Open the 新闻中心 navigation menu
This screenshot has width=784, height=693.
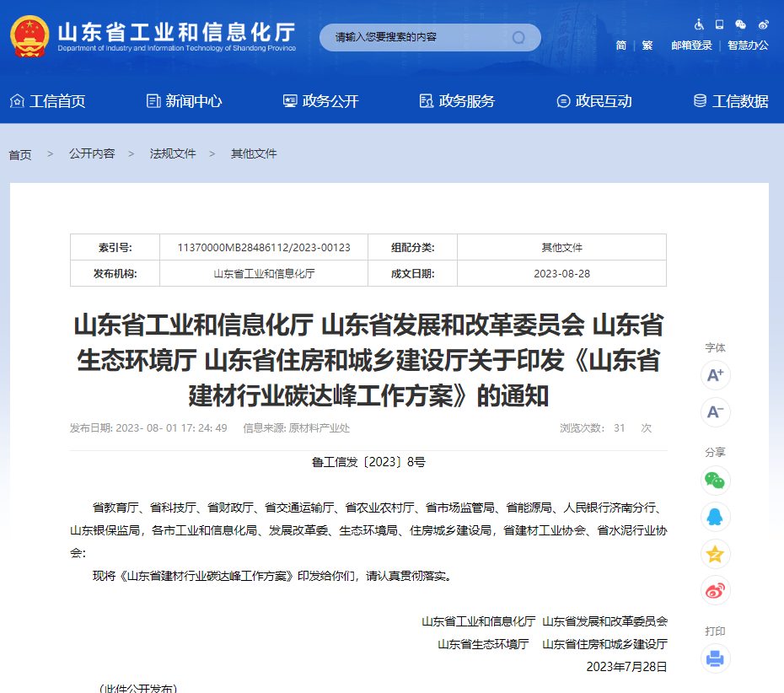pyautogui.click(x=184, y=101)
